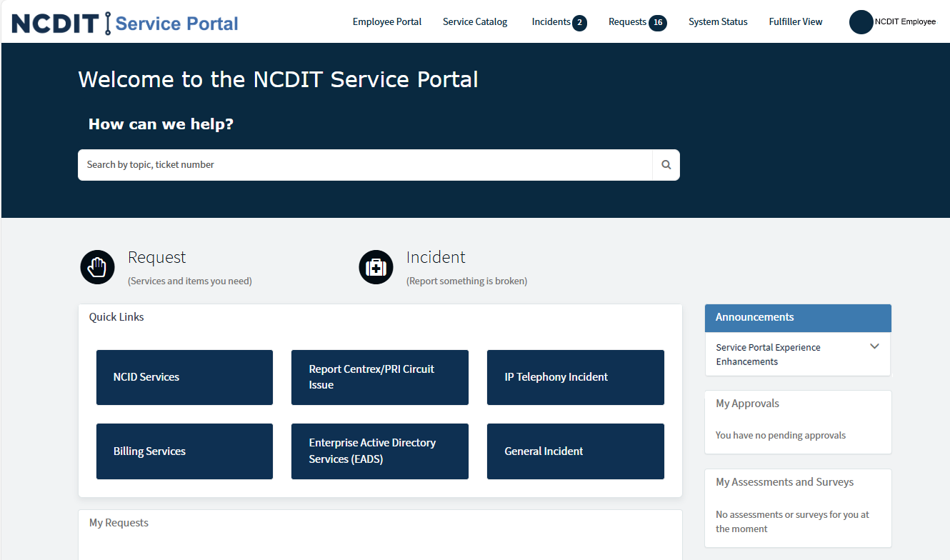Open the Service Catalog menu item

[x=474, y=21]
